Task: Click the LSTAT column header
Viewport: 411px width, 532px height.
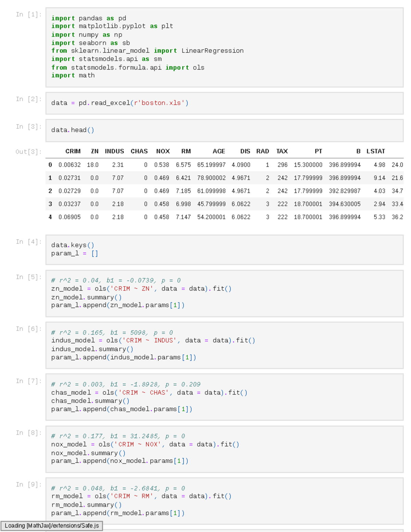Action: point(375,151)
